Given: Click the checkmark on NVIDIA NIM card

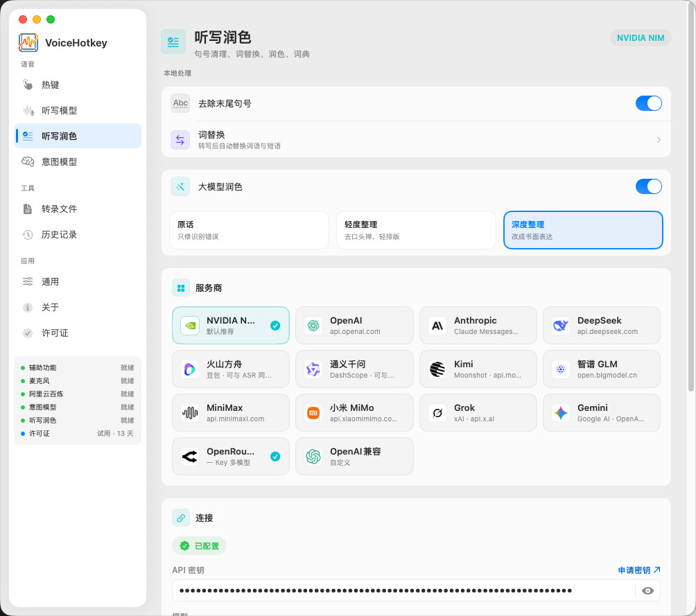Looking at the screenshot, I should click(275, 325).
